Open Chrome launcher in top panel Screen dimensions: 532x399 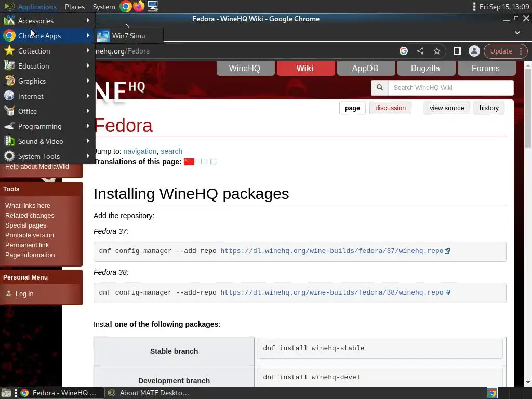click(x=126, y=6)
